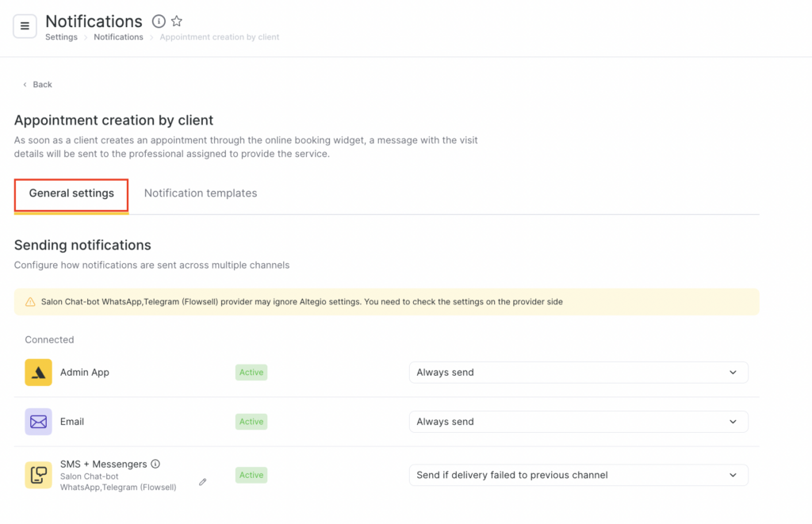The height and width of the screenshot is (524, 812).
Task: Navigate to Notifications breadcrumb
Action: pyautogui.click(x=118, y=37)
